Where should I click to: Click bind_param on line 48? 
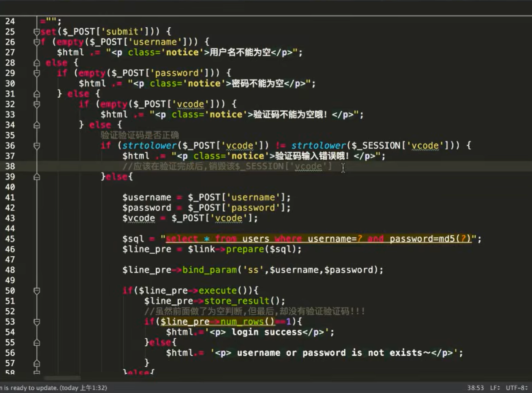209,270
